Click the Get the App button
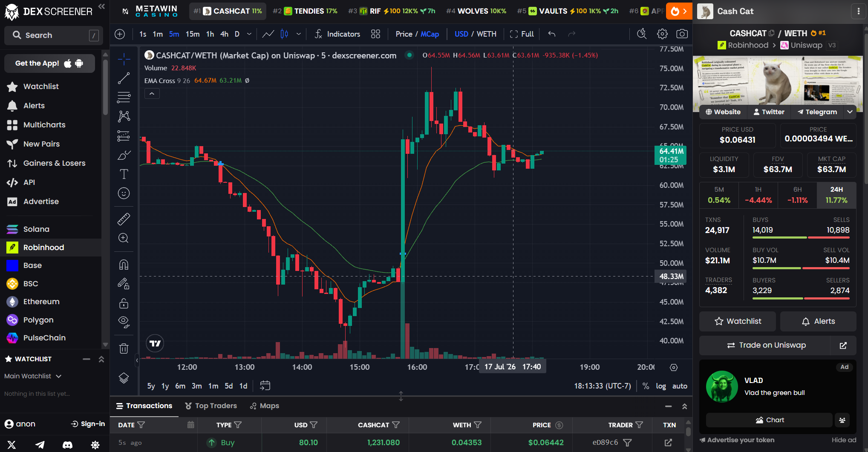 pos(49,63)
